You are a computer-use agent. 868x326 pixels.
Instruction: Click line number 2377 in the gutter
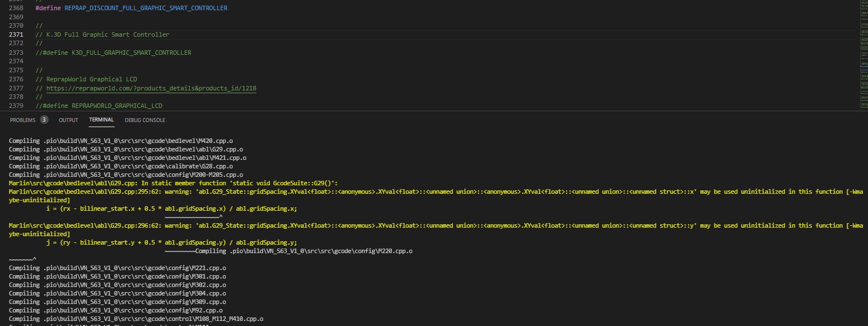pyautogui.click(x=16, y=89)
